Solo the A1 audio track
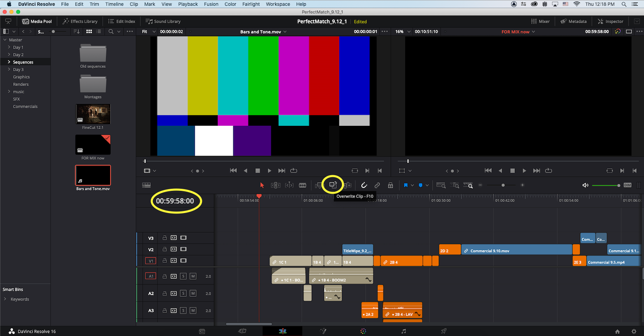The image size is (644, 336). point(183,276)
